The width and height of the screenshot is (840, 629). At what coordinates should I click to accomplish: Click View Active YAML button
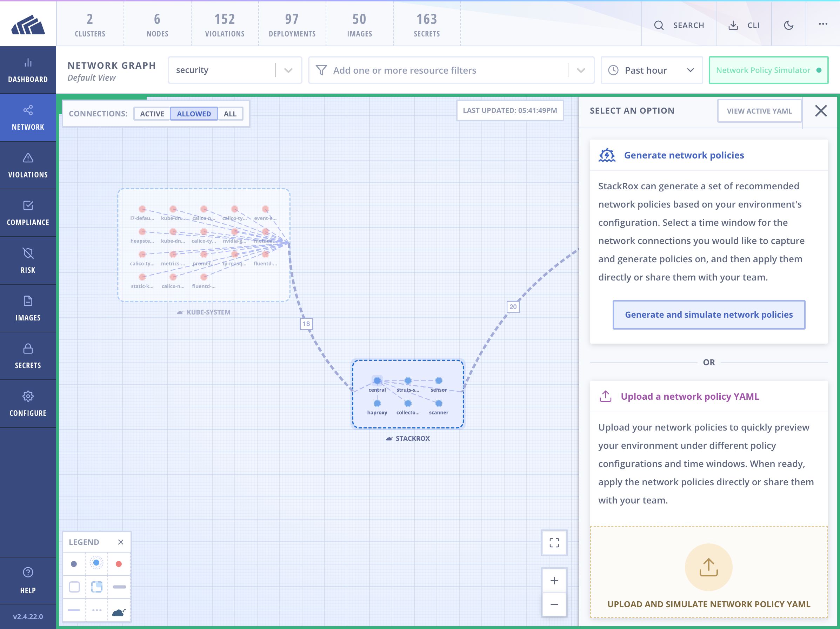point(759,111)
